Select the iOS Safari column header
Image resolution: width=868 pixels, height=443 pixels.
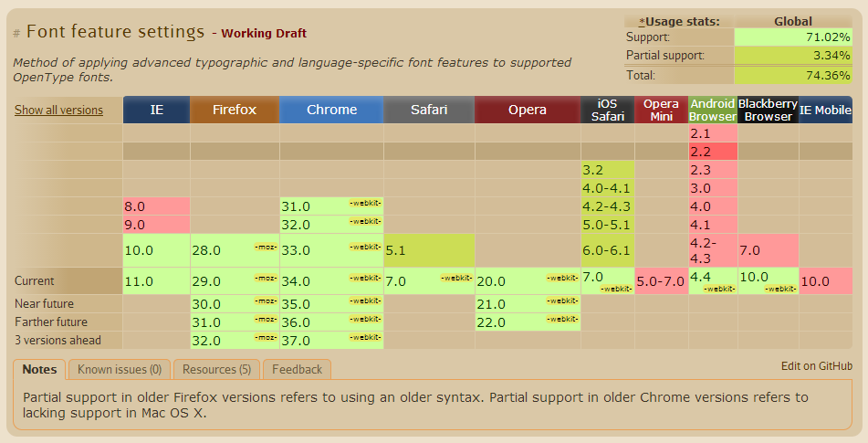(607, 110)
